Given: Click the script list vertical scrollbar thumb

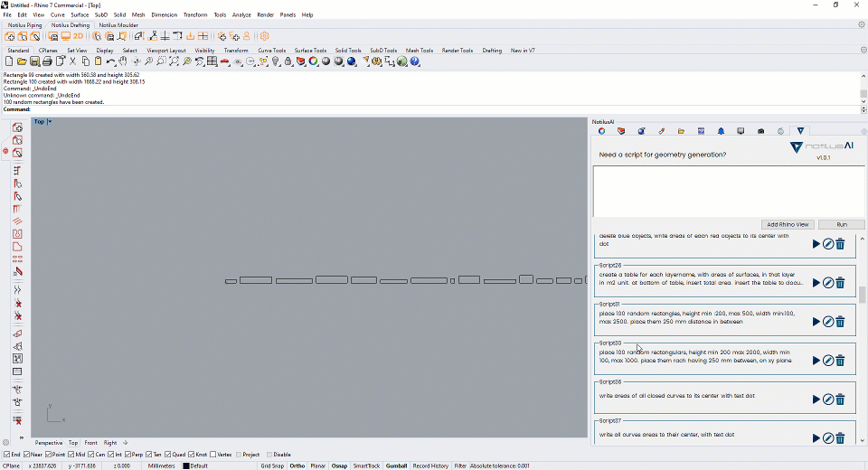Looking at the screenshot, I should tap(862, 294).
